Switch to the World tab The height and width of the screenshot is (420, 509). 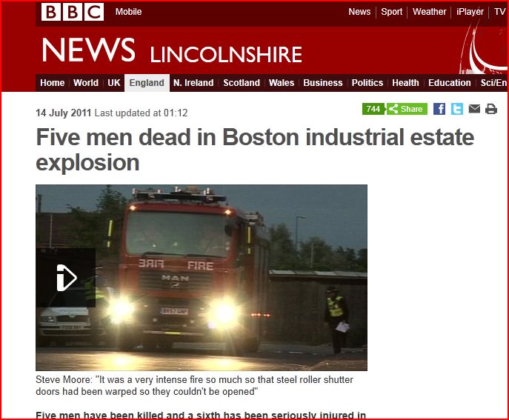tap(86, 83)
